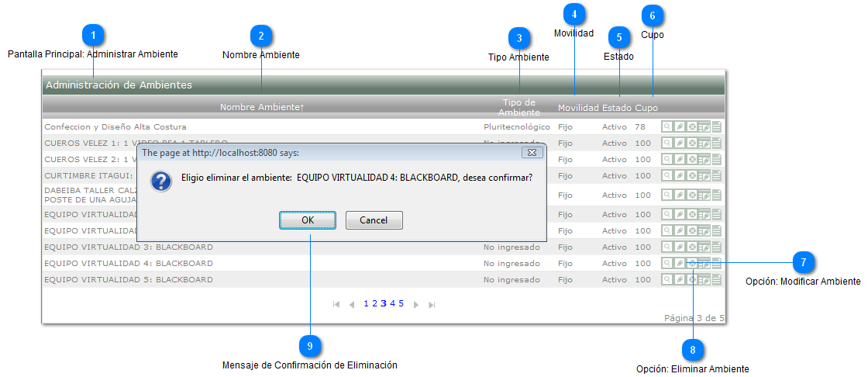The image size is (868, 377).
Task: Delete CURTIMBRE ITAGUI with circled X icon
Action: click(x=691, y=176)
